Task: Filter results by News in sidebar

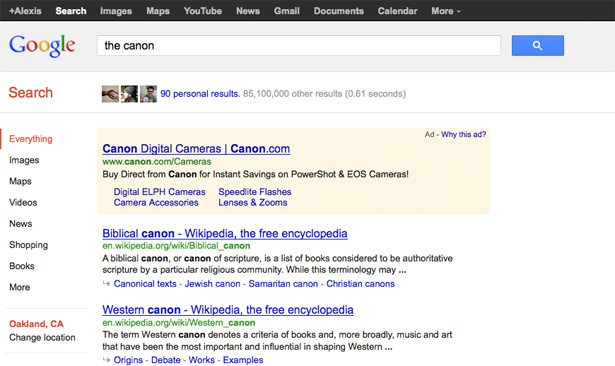Action: (x=21, y=224)
